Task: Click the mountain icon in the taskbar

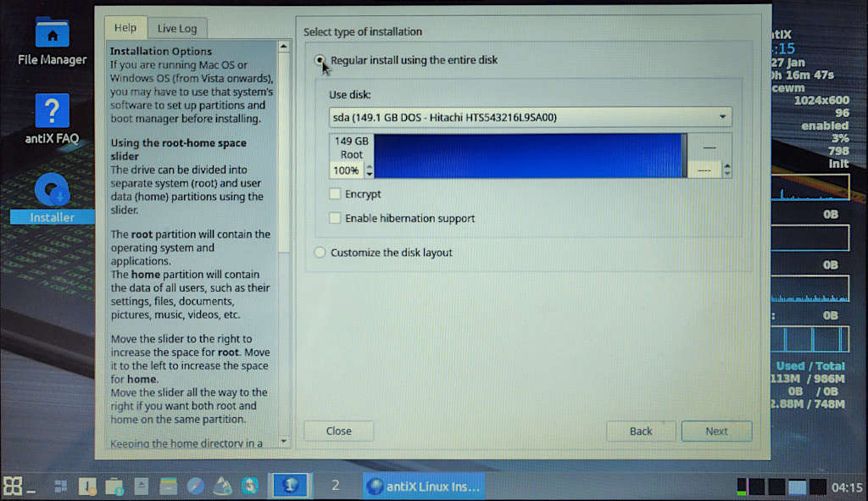Action: [222, 486]
